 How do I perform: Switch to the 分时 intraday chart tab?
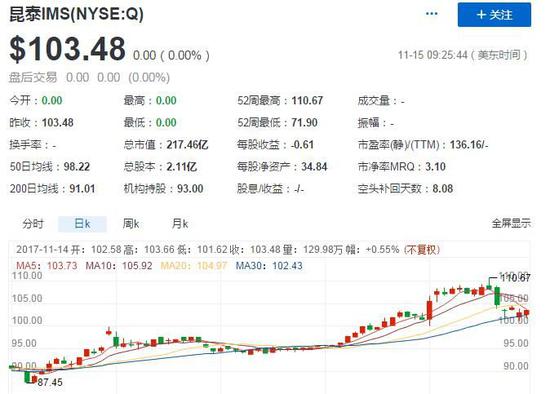pos(33,223)
